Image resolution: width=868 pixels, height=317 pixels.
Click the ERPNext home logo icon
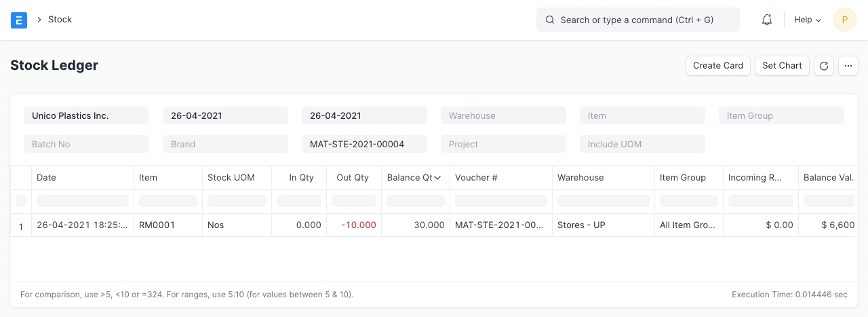[19, 20]
